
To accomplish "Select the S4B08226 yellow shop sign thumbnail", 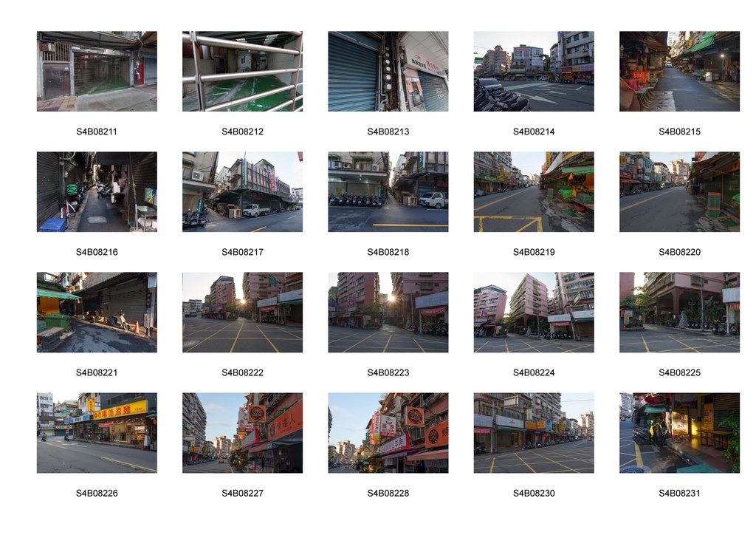I will [x=97, y=433].
